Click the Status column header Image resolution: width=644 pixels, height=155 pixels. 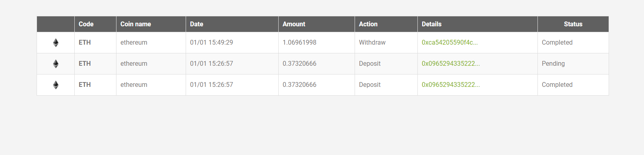pyautogui.click(x=573, y=24)
